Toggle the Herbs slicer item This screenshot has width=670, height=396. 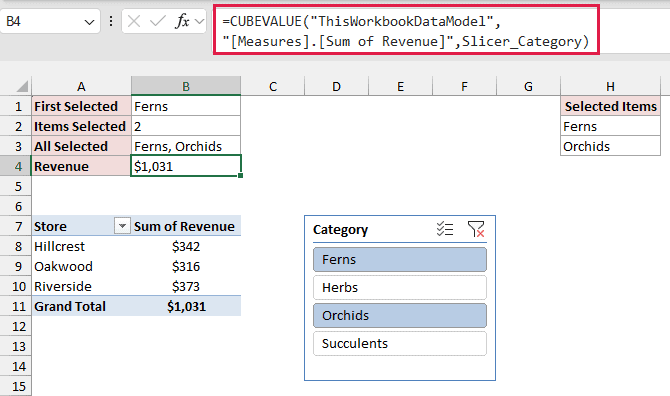click(400, 287)
